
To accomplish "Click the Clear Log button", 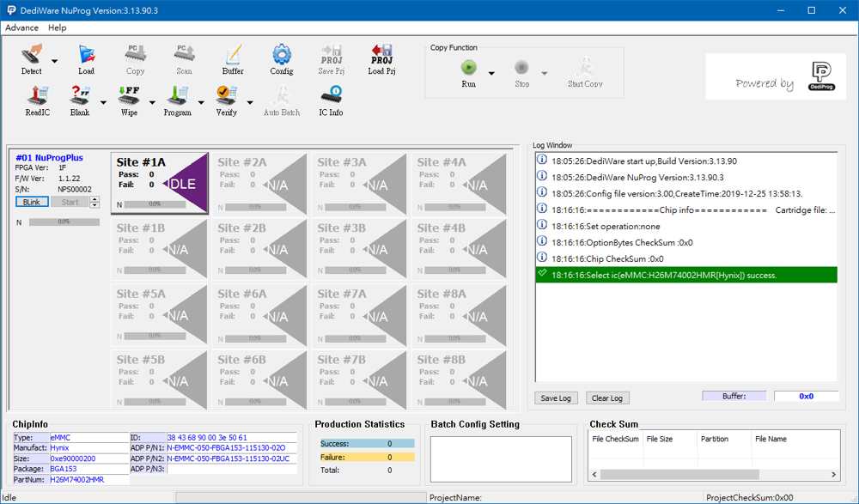I will click(607, 398).
